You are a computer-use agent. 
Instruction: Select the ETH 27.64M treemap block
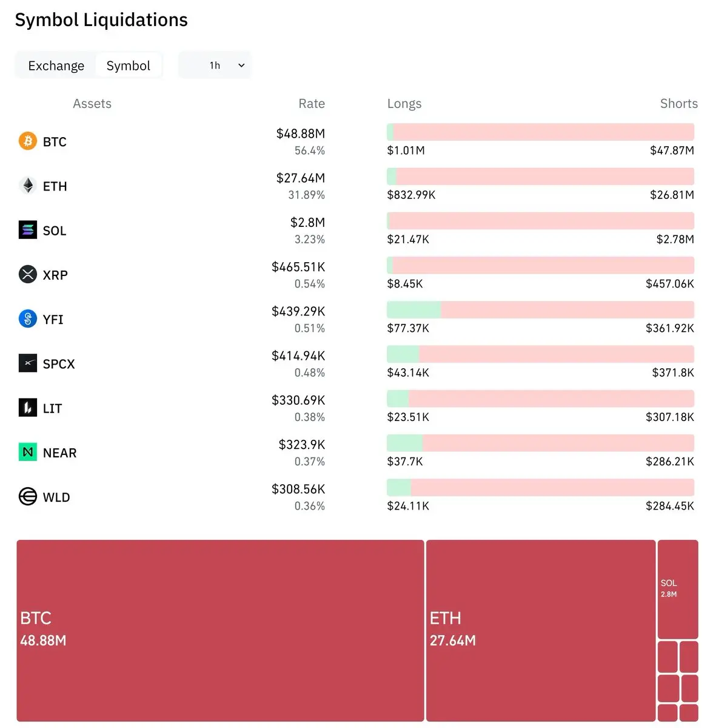coord(541,631)
